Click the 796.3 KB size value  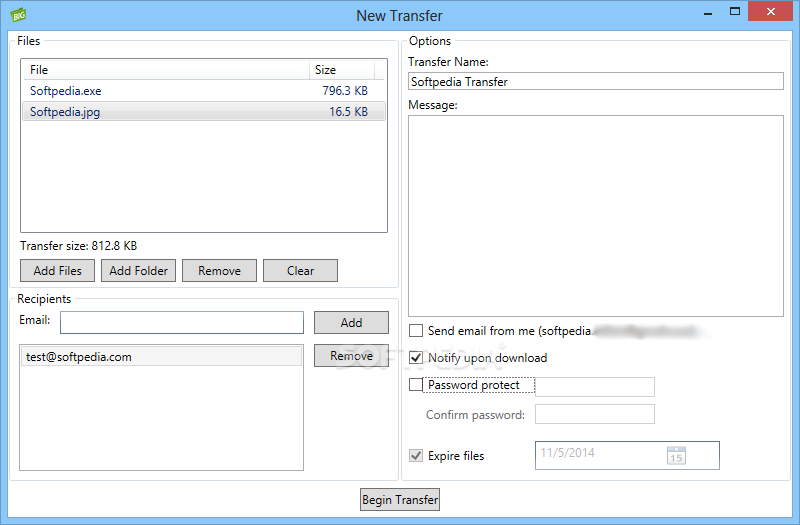[345, 91]
